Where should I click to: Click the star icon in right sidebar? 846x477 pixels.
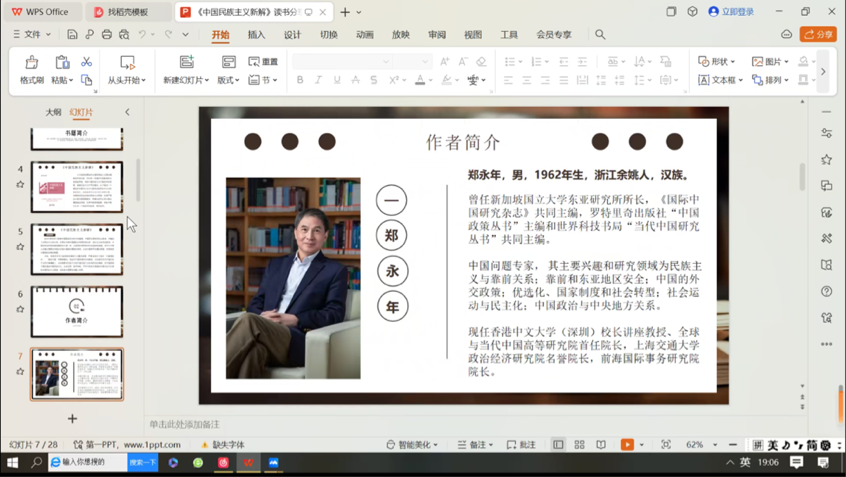(826, 159)
